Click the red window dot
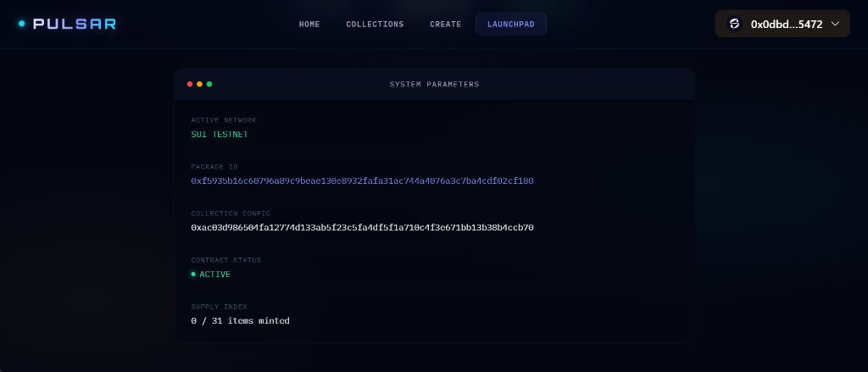This screenshot has height=372, width=868. tap(190, 84)
